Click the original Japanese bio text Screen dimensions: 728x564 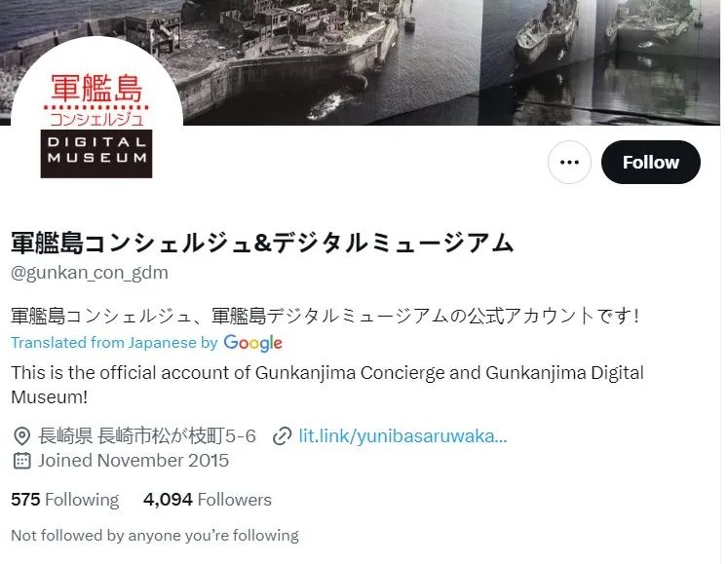pyautogui.click(x=325, y=316)
